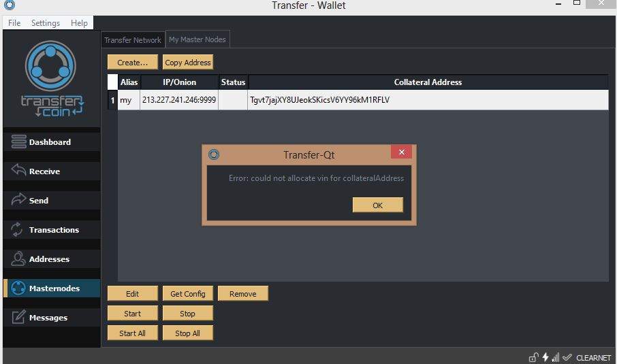Click the Messages pencil icon

(18, 317)
